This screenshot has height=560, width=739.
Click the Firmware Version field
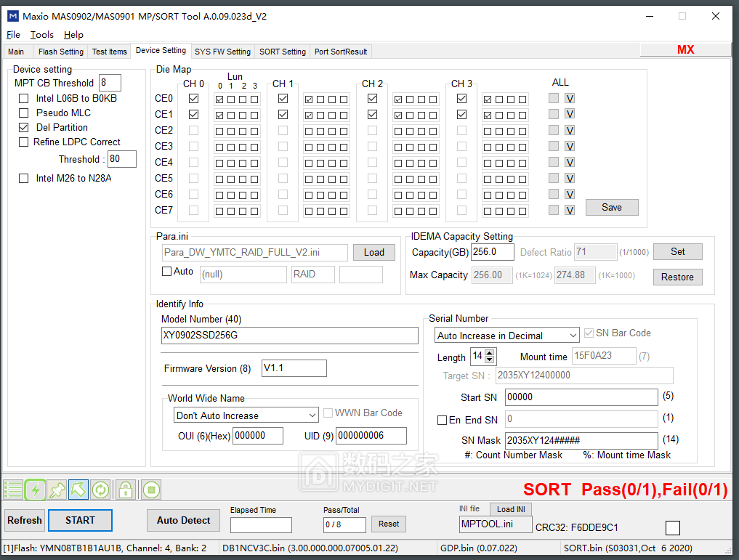294,368
